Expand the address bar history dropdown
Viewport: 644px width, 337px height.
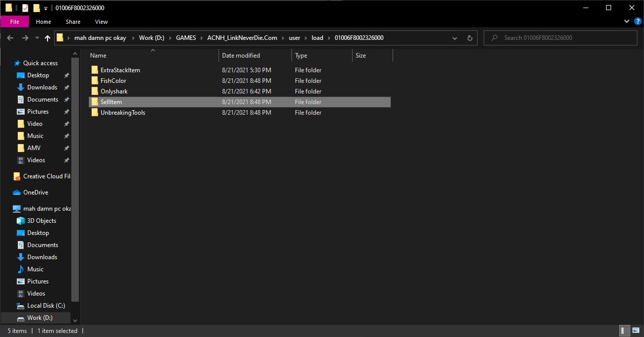tap(454, 38)
